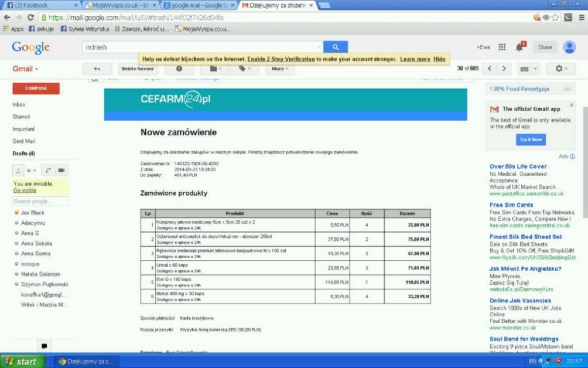The height and width of the screenshot is (368, 588).
Task: Click Learn more link in banner
Action: coord(415,59)
